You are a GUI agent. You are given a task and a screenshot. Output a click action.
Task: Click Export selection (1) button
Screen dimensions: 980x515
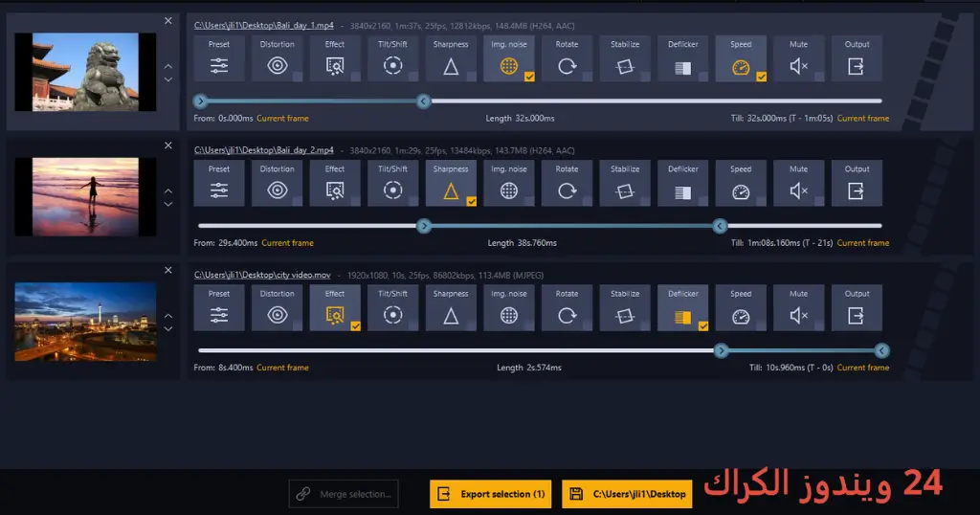(491, 494)
